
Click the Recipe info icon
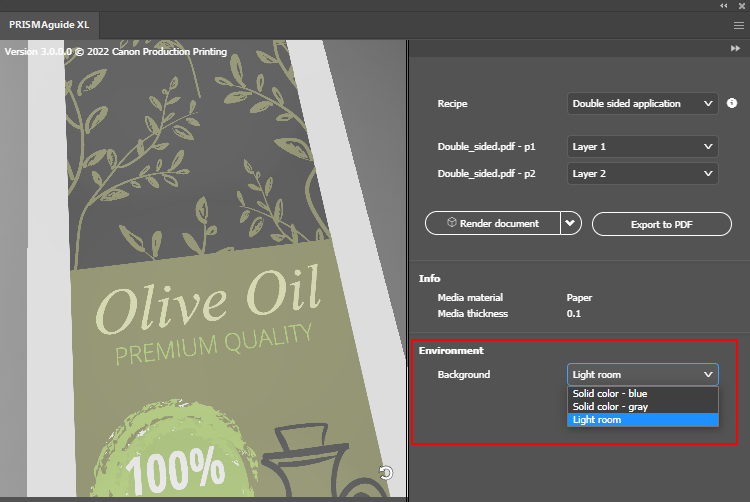pos(732,103)
